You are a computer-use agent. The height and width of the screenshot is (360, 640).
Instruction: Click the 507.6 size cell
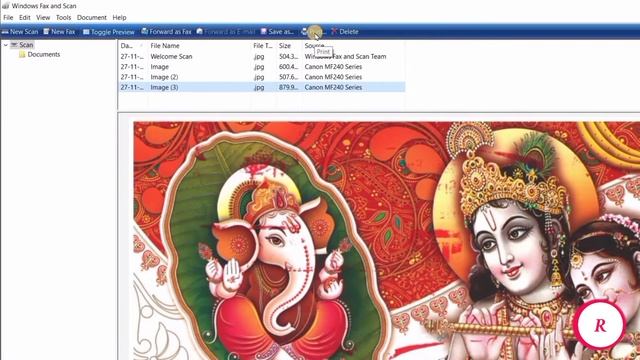289,77
